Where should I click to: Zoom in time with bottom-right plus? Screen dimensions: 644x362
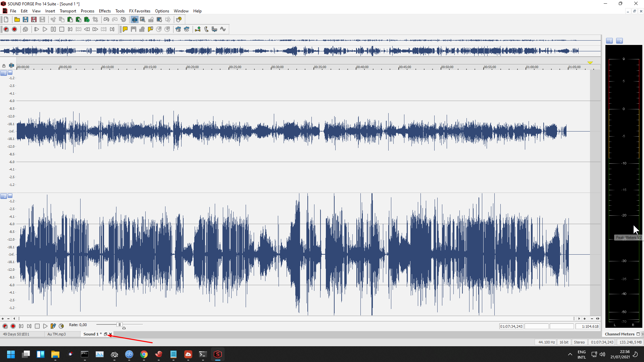tap(585, 319)
